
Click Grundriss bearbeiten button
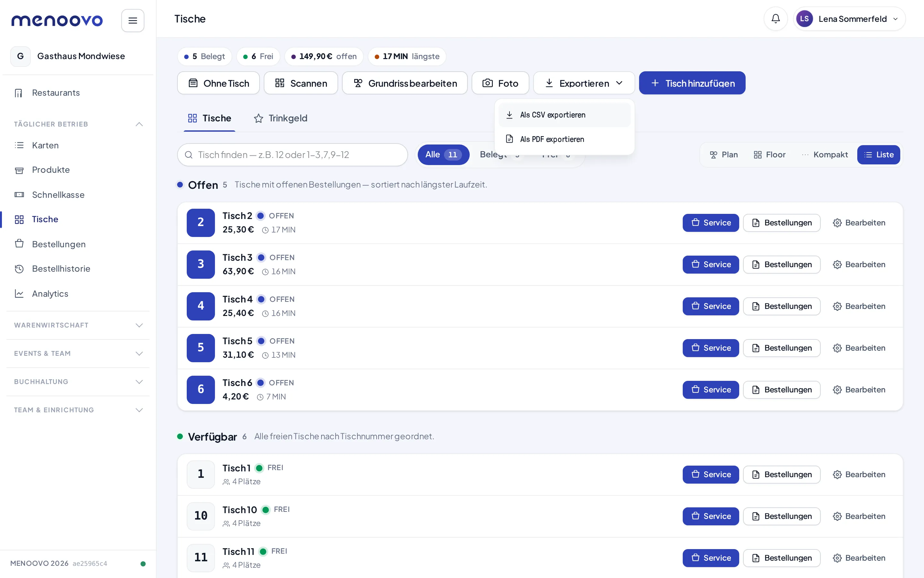click(x=405, y=83)
